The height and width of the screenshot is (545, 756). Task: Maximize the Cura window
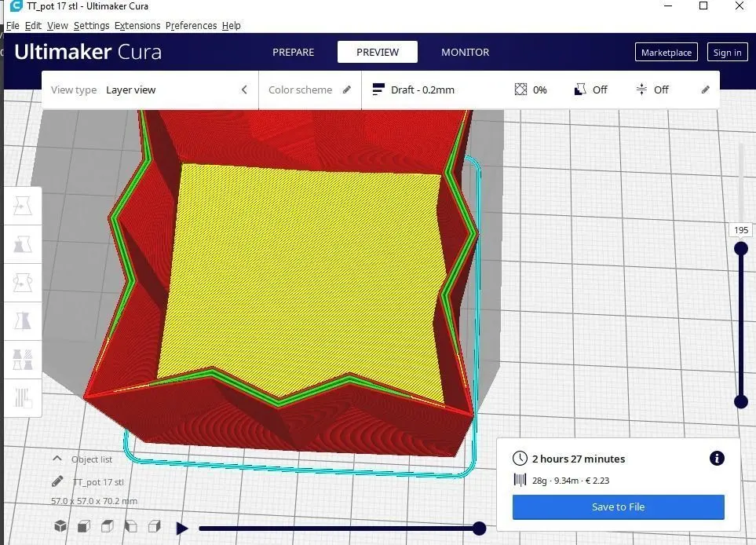[x=703, y=5]
